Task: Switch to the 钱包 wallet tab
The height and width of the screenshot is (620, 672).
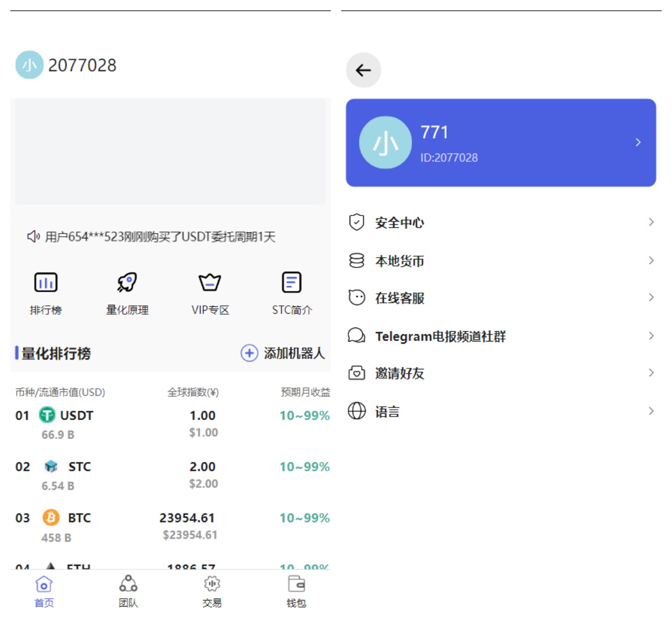Action: 296,592
